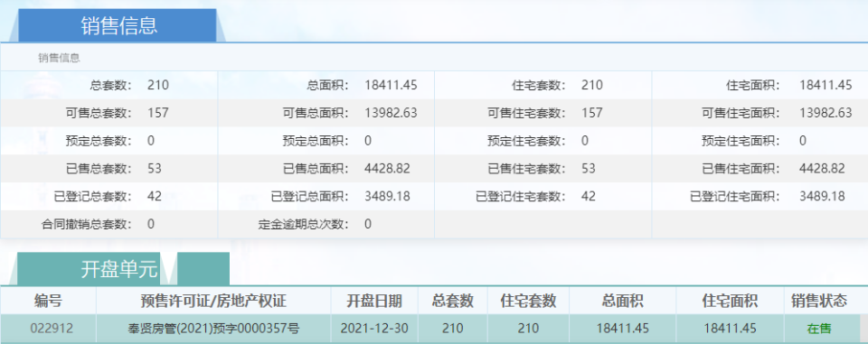This screenshot has width=868, height=344.
Task: Select the 210 value beside 住宅套数: label
Action: pos(591,85)
